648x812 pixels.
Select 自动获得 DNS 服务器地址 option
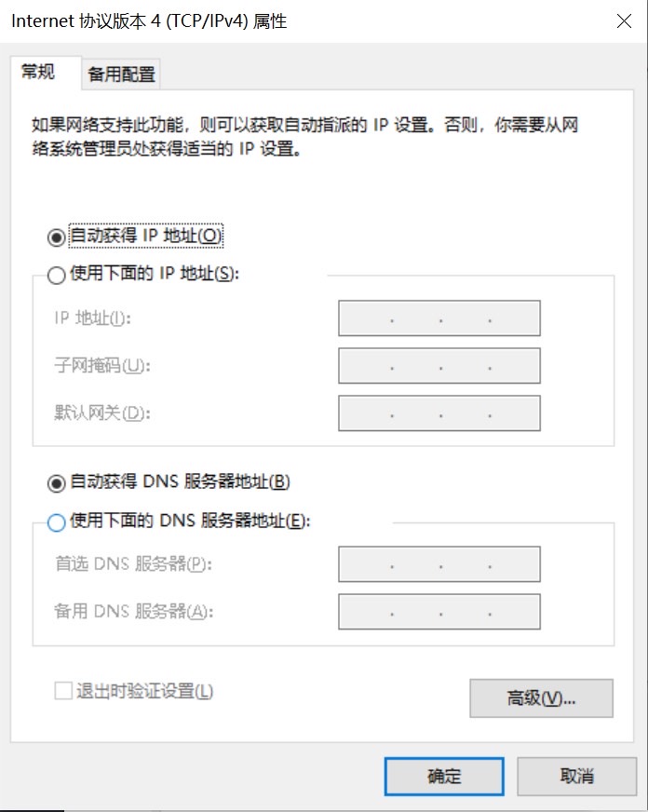57,482
